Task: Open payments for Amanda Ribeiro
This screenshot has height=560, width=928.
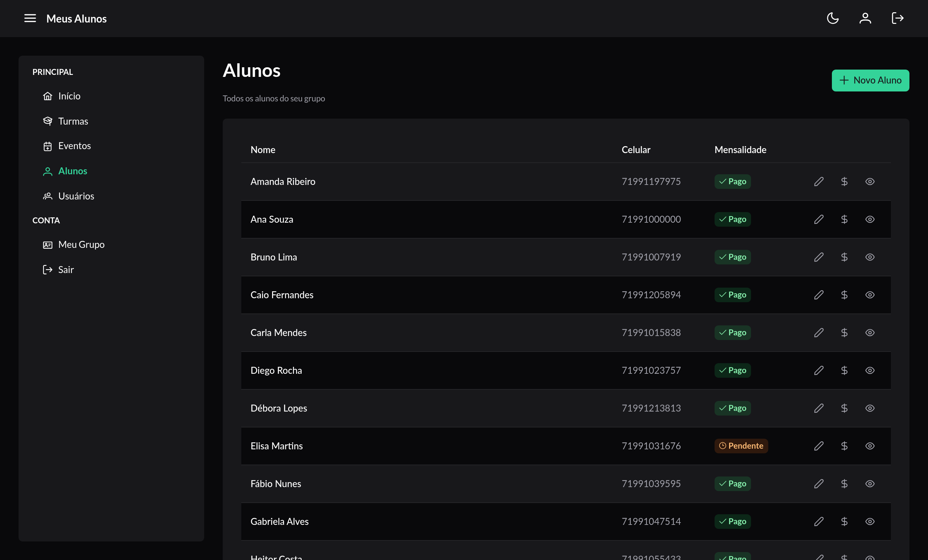Action: coord(844,182)
